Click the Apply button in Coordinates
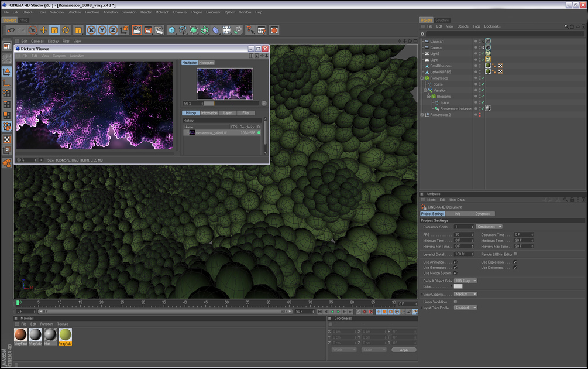 click(x=404, y=350)
